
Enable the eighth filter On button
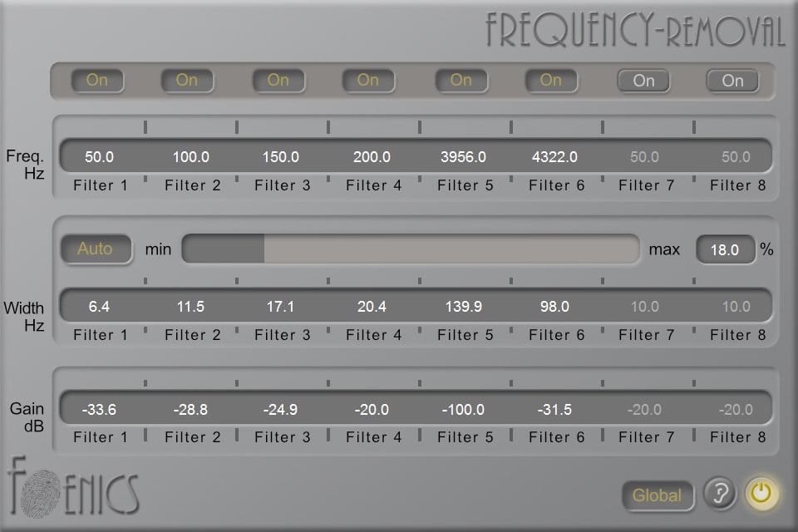click(x=732, y=81)
